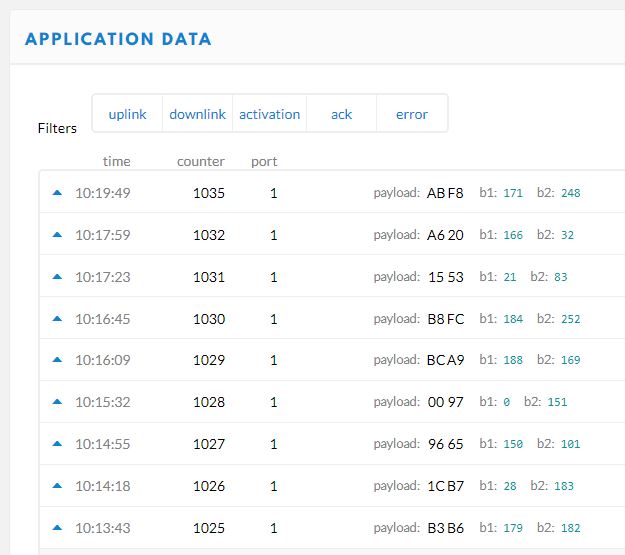625x555 pixels.
Task: Click the uplink arrow icon beside 10:16:09
Action: pos(57,360)
